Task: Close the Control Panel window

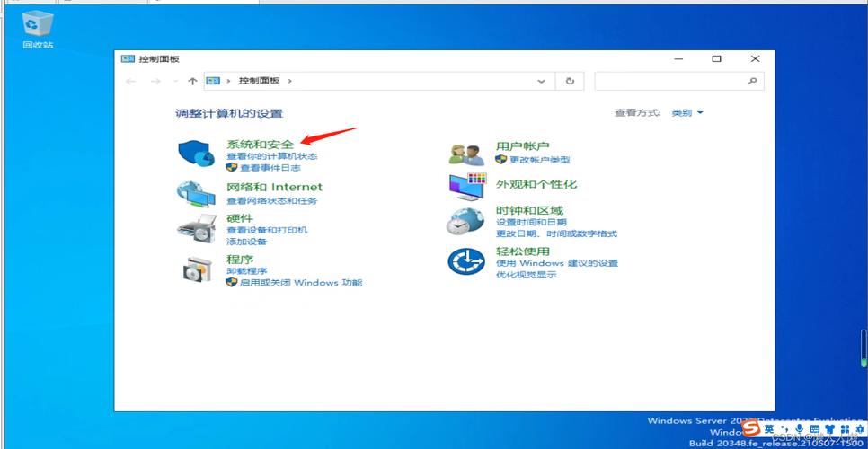Action: click(755, 58)
